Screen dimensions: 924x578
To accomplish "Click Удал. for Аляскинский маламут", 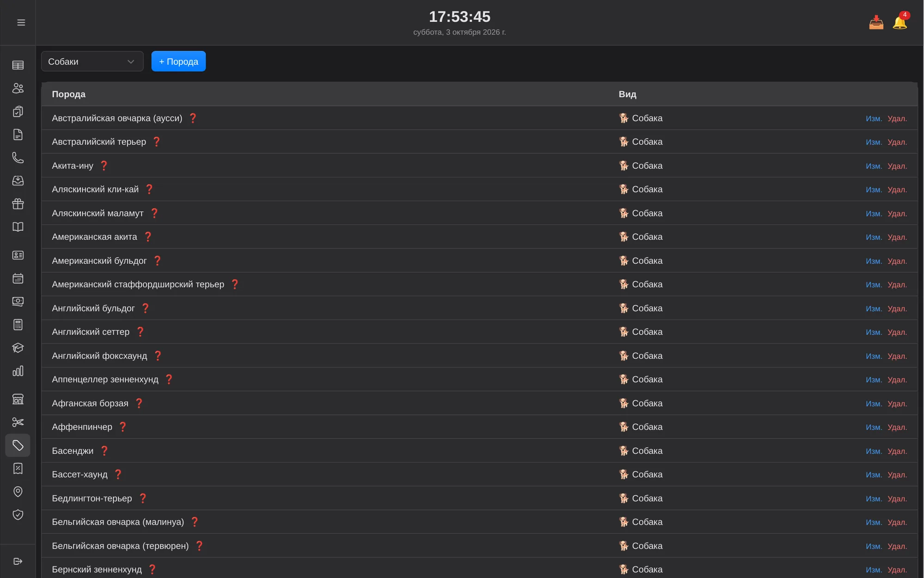I will click(x=897, y=214).
